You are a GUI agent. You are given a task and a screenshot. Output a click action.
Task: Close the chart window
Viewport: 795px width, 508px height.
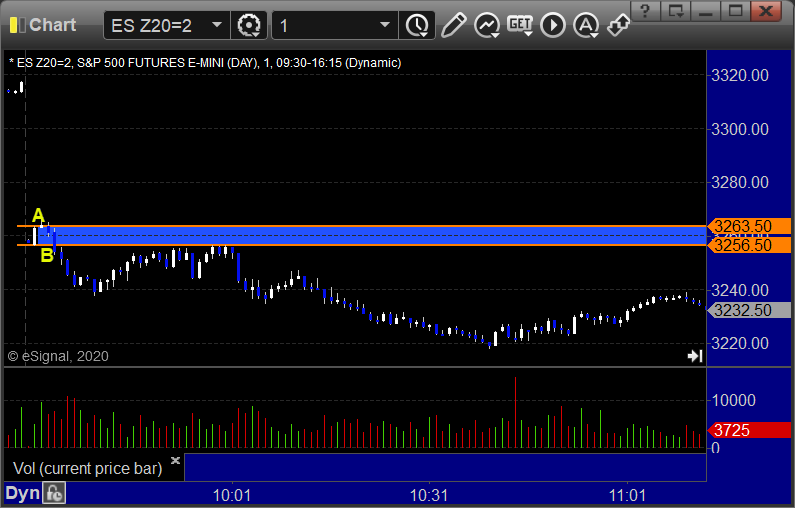tap(766, 11)
